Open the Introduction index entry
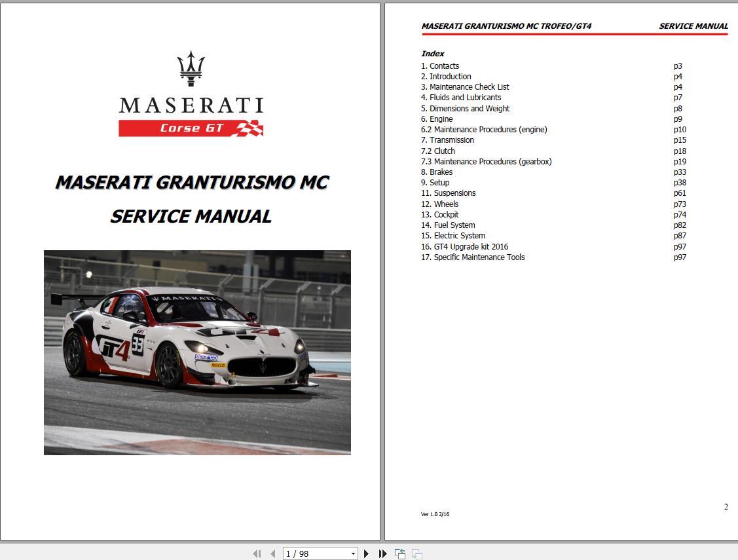 tap(447, 76)
